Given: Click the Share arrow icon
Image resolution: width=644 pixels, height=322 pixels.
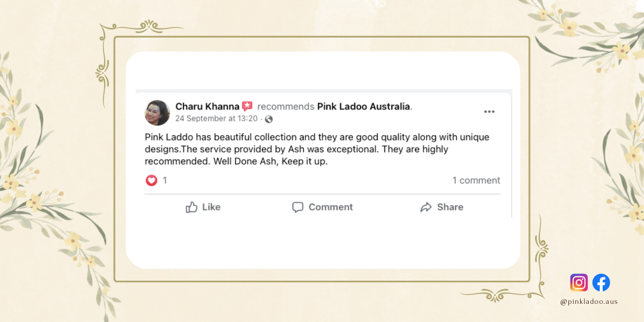Looking at the screenshot, I should click(426, 207).
